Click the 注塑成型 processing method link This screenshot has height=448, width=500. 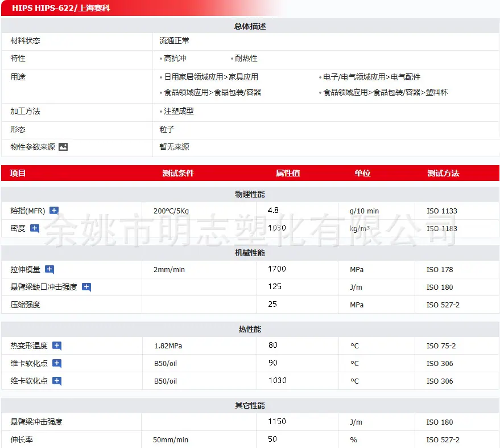(179, 111)
